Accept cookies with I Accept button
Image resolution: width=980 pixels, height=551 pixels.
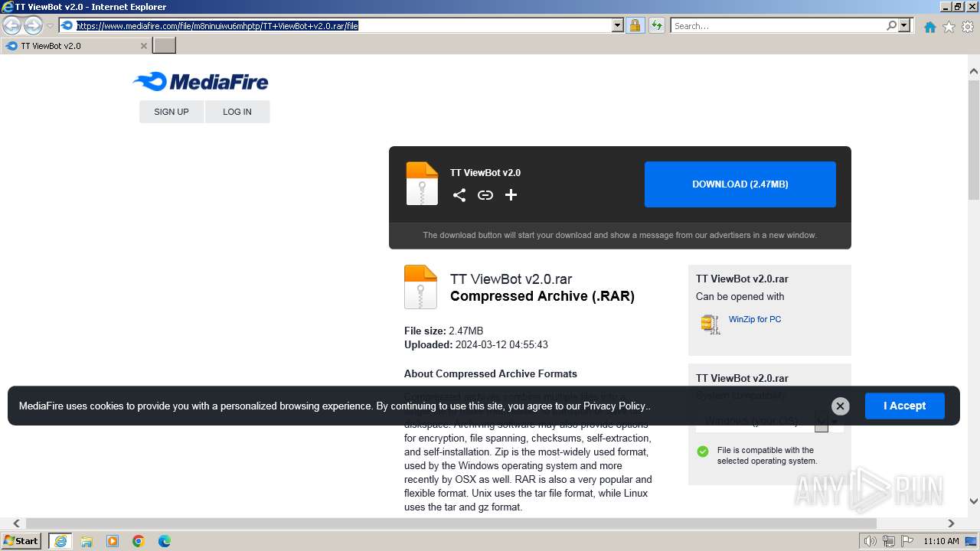coord(904,406)
